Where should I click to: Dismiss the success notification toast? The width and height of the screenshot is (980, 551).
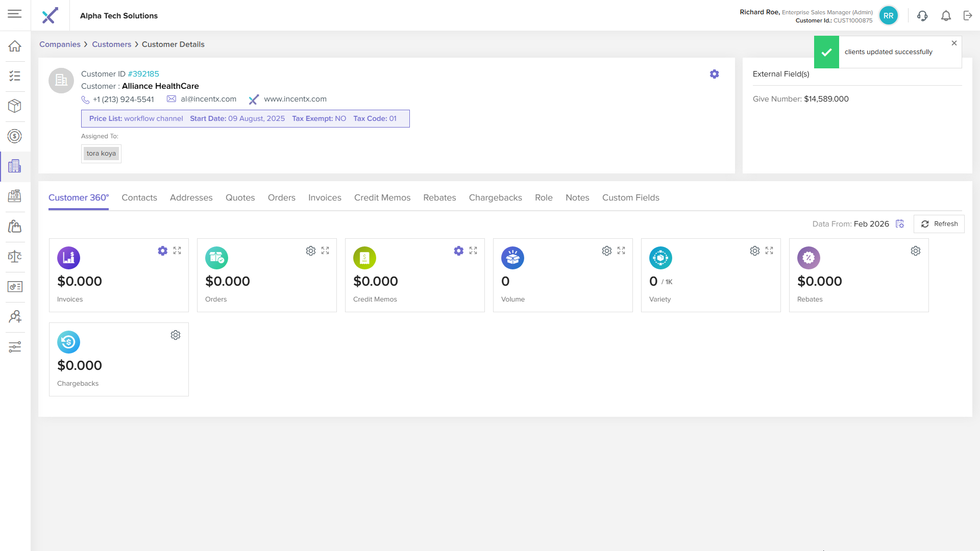pos(954,43)
